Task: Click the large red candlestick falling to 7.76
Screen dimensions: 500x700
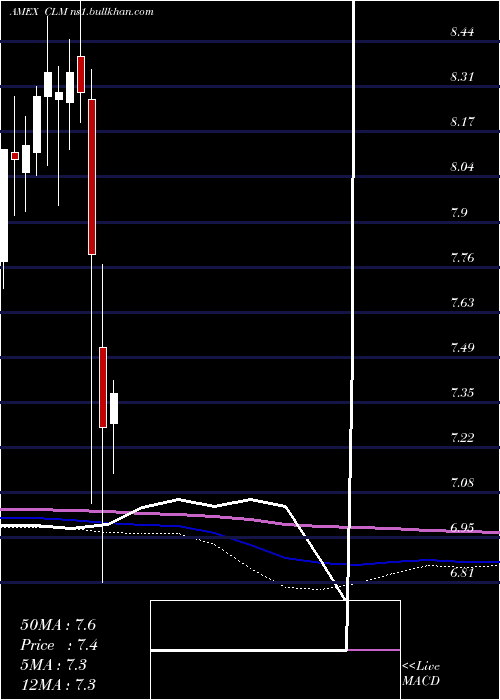Action: (92, 177)
